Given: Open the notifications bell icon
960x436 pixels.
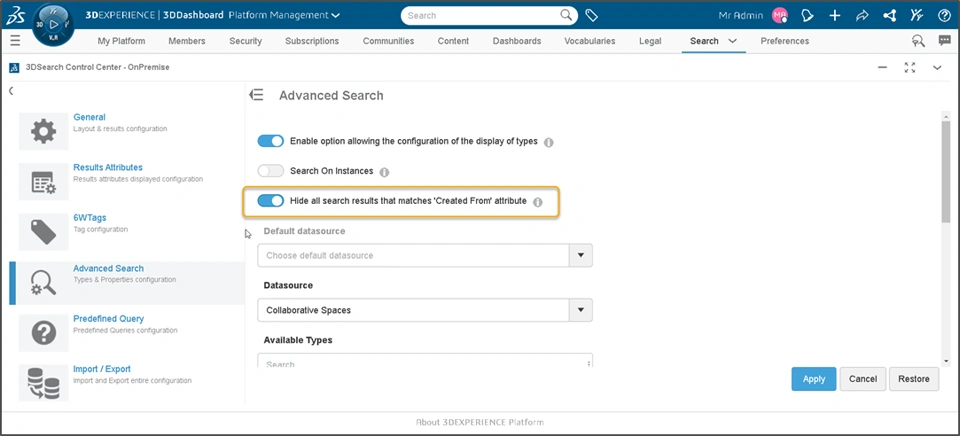Looking at the screenshot, I should click(808, 16).
